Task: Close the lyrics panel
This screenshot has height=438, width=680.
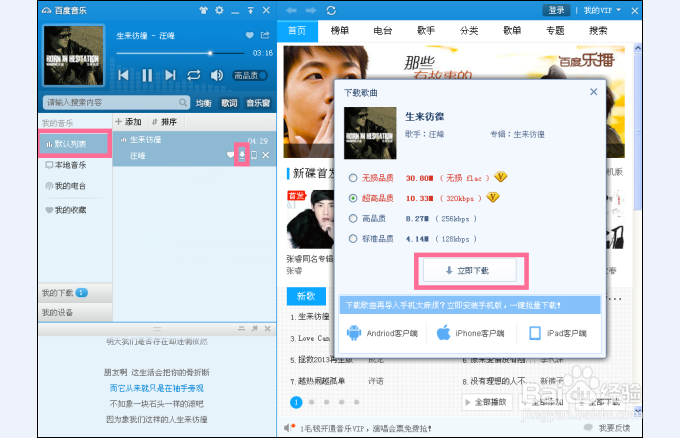Action: (x=268, y=329)
